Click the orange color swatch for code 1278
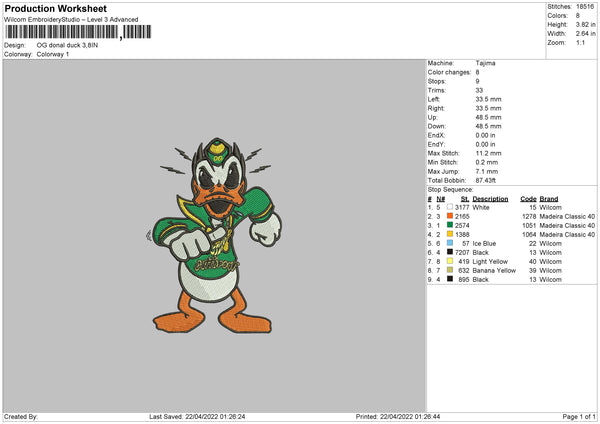 click(450, 216)
